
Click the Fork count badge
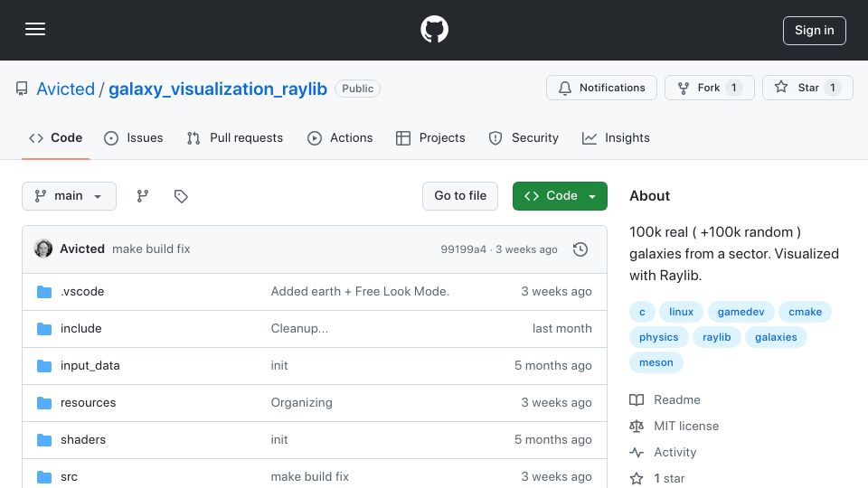pos(734,88)
